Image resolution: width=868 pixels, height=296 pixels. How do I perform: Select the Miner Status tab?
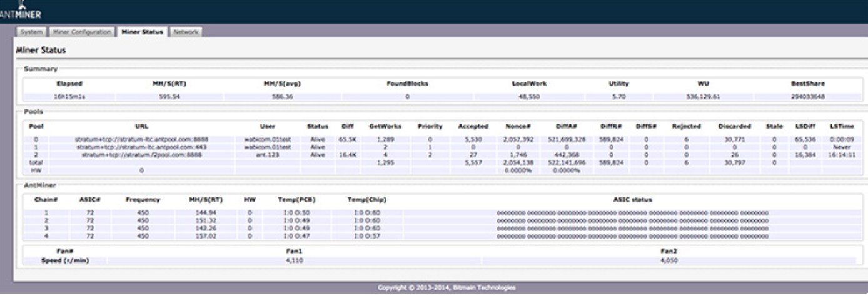142,31
